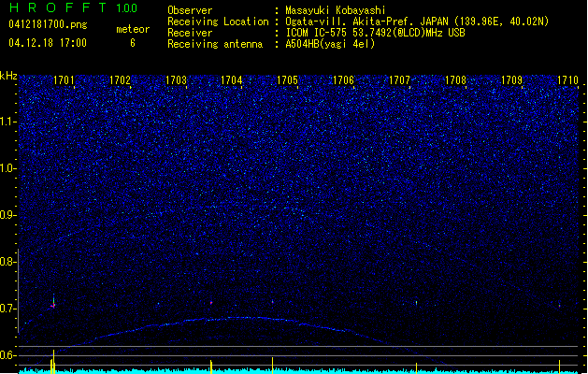Click the 0.8 frequency axis label
The image size is (588, 374).
tap(8, 262)
